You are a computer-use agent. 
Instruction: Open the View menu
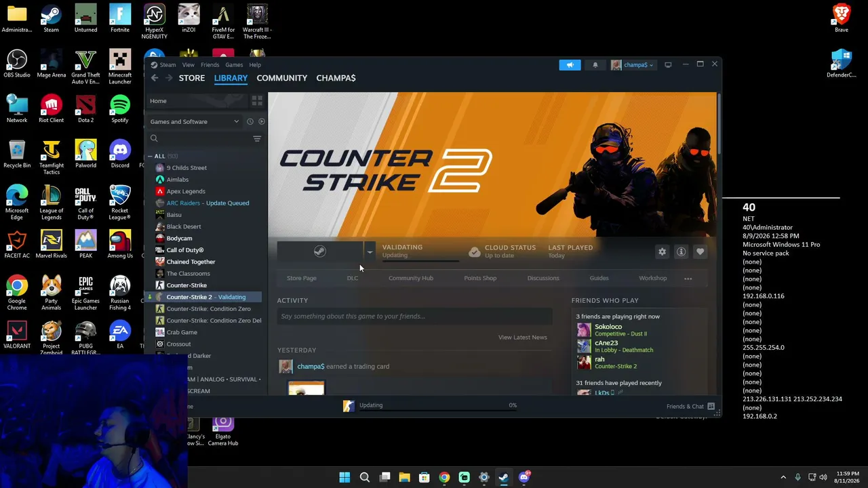[189, 65]
